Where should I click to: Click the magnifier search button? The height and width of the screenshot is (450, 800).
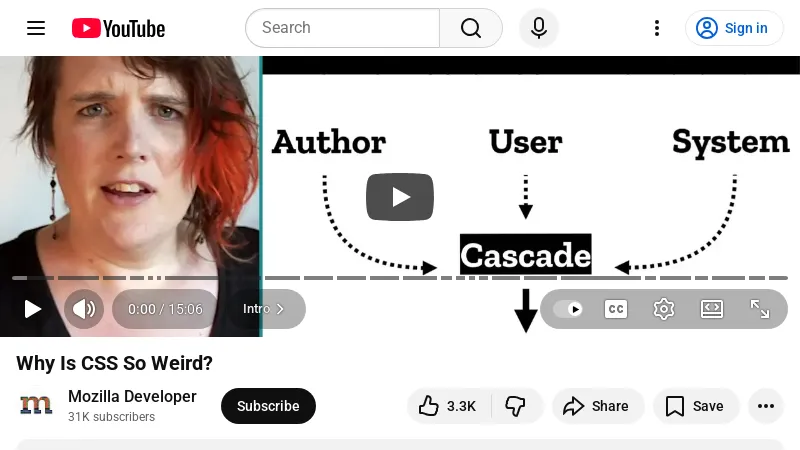pos(470,28)
